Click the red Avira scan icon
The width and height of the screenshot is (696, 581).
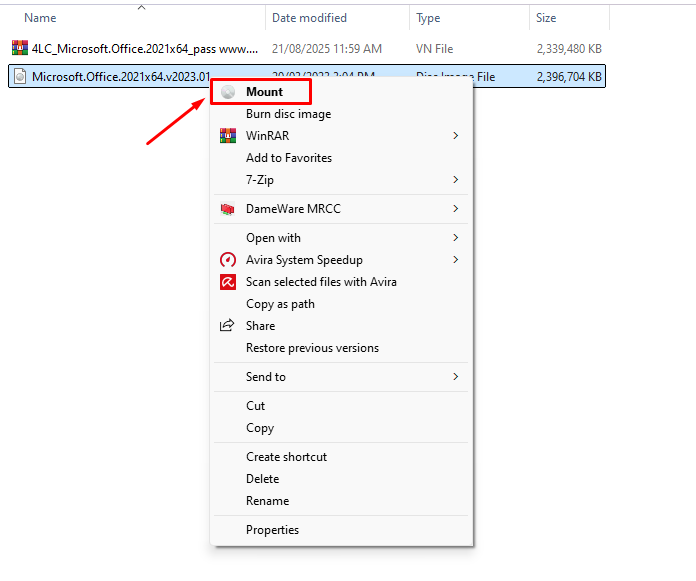228,282
